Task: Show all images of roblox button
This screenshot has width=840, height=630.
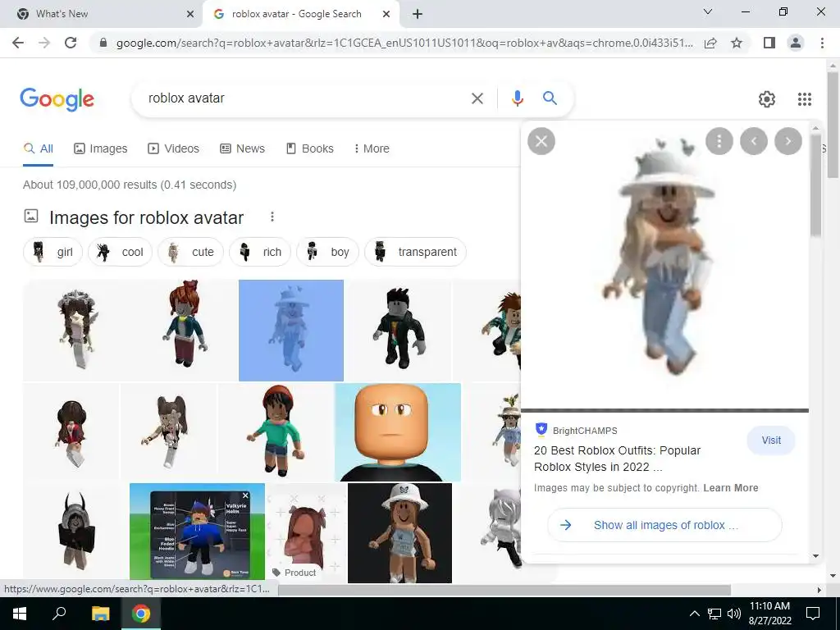Action: tap(664, 525)
